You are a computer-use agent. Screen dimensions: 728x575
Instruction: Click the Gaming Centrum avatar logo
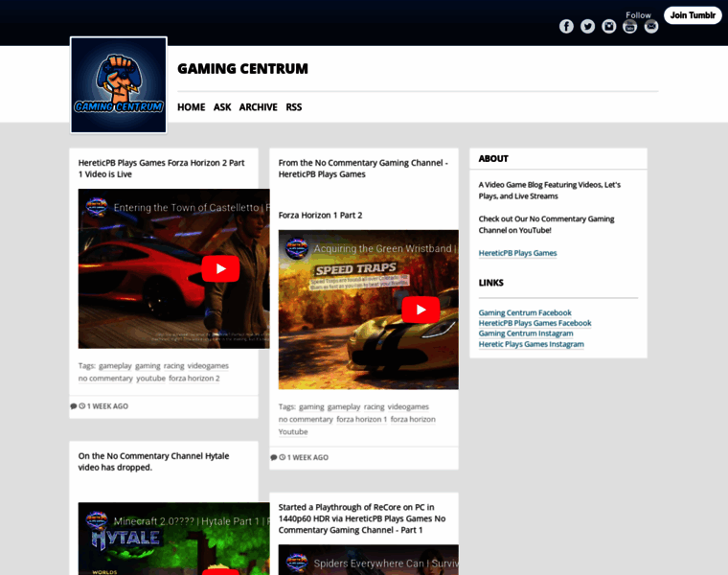(119, 85)
